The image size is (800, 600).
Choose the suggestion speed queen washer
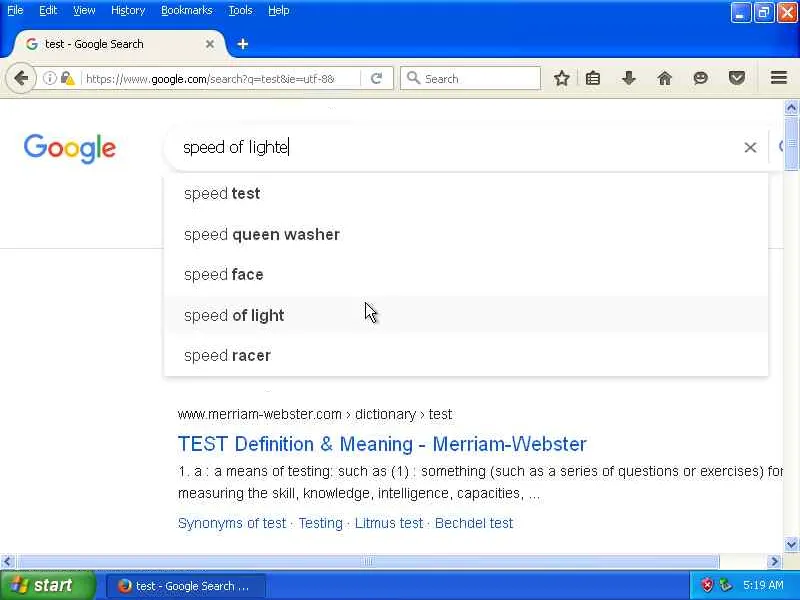click(466, 235)
